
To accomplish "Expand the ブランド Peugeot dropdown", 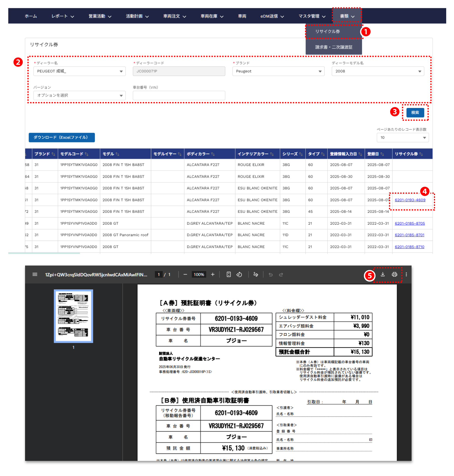I will tap(278, 71).
